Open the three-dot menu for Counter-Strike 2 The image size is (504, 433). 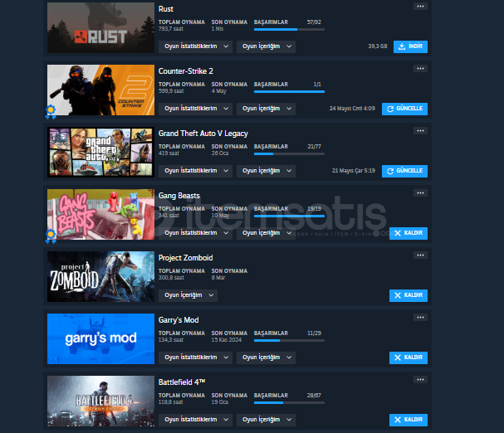(420, 68)
